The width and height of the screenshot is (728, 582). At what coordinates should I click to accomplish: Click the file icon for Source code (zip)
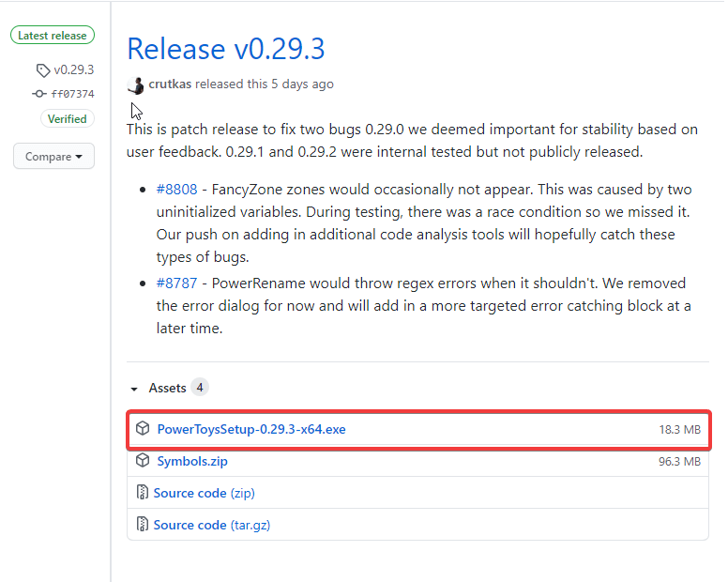tap(143, 493)
